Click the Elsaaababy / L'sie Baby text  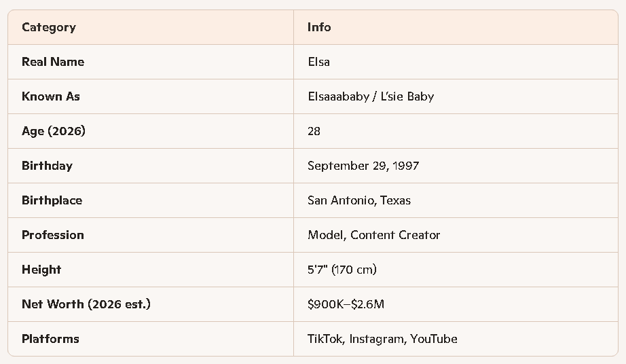[371, 96]
